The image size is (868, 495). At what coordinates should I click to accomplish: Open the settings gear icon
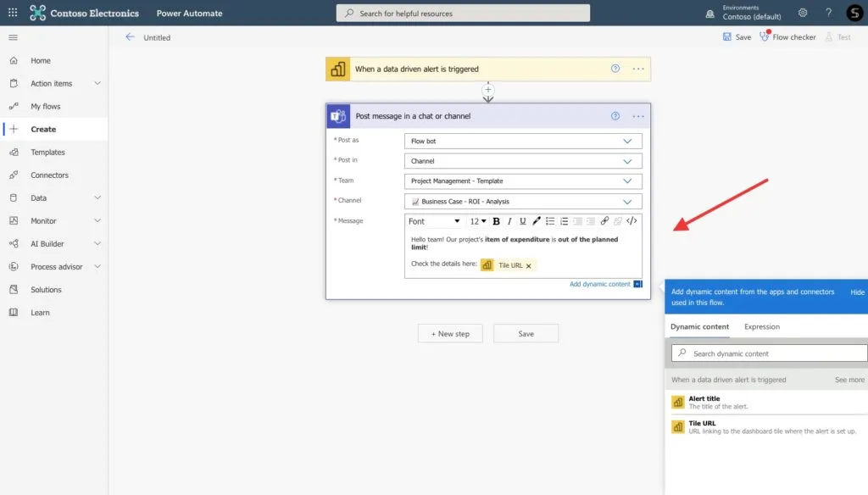(x=802, y=13)
